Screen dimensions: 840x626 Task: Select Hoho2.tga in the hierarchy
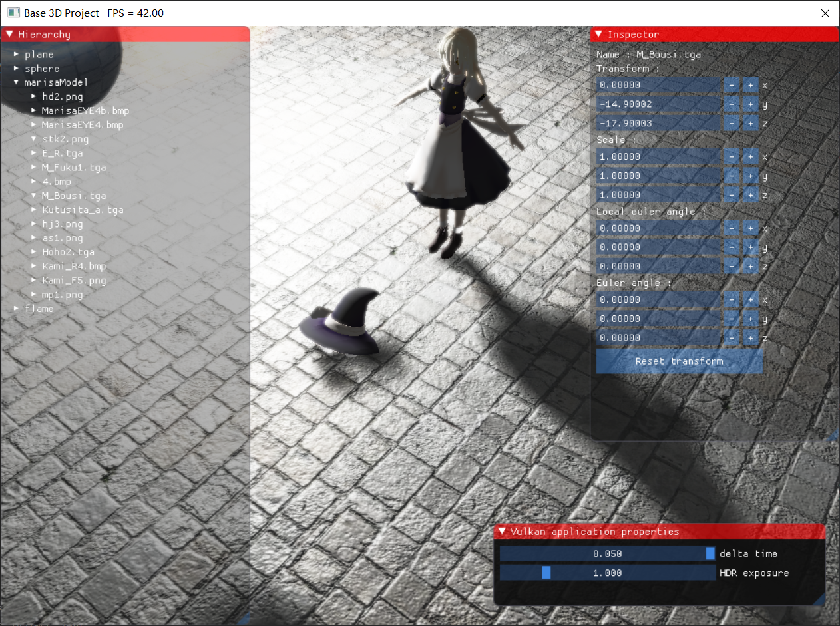[68, 252]
